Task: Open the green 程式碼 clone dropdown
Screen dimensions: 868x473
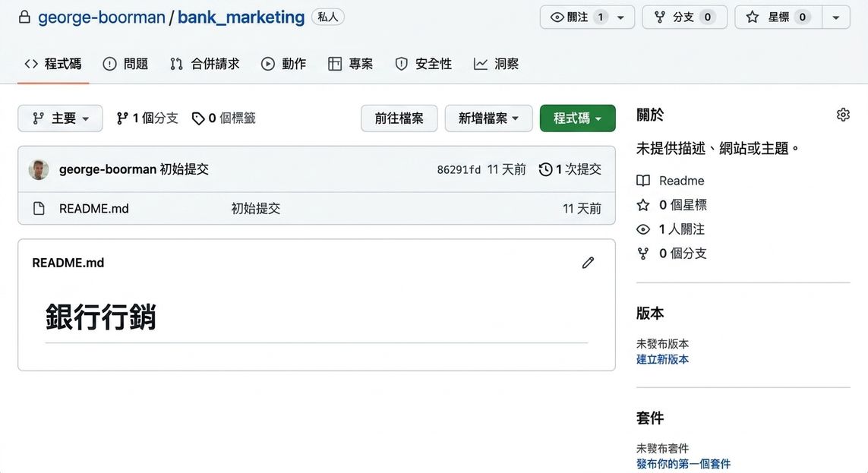Action: click(577, 118)
